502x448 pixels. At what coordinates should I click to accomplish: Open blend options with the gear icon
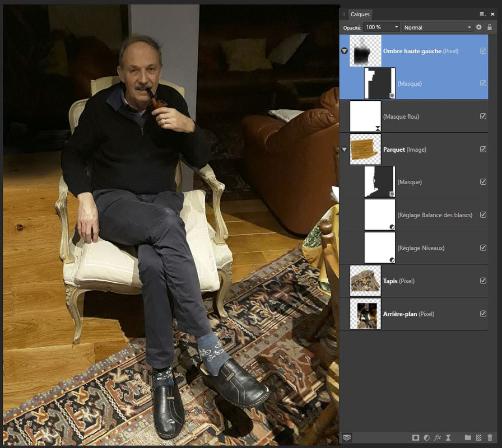(478, 27)
